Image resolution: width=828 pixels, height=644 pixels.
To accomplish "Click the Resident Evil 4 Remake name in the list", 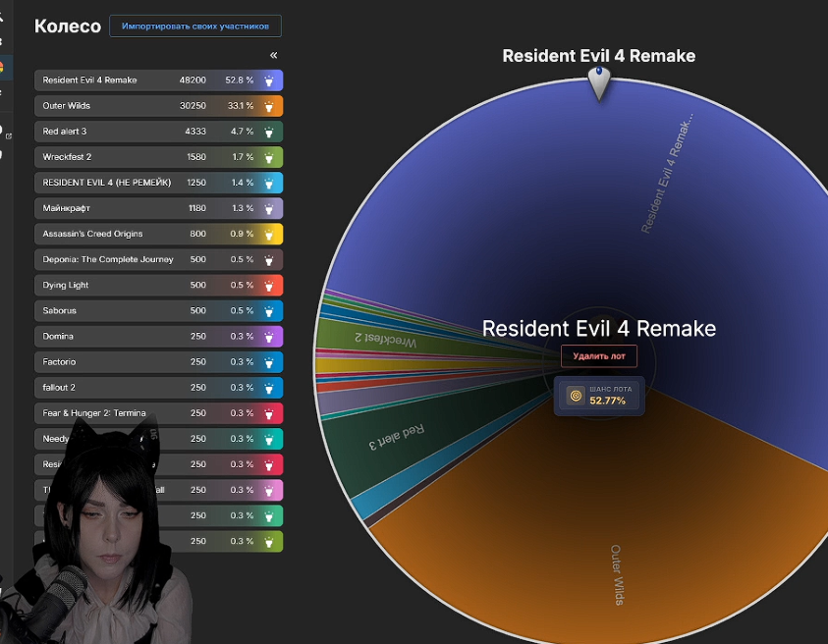I will [x=89, y=80].
